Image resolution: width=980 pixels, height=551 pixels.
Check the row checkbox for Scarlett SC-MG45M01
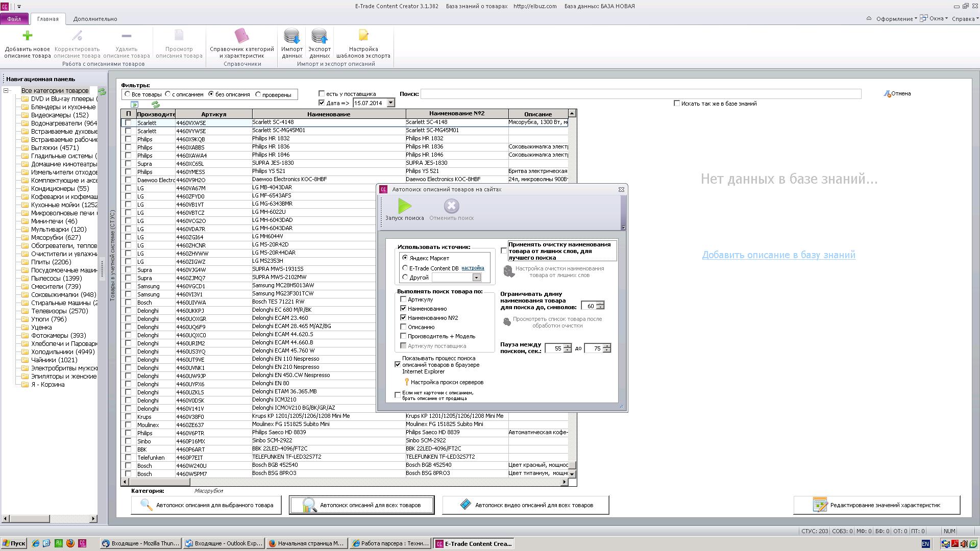click(128, 131)
